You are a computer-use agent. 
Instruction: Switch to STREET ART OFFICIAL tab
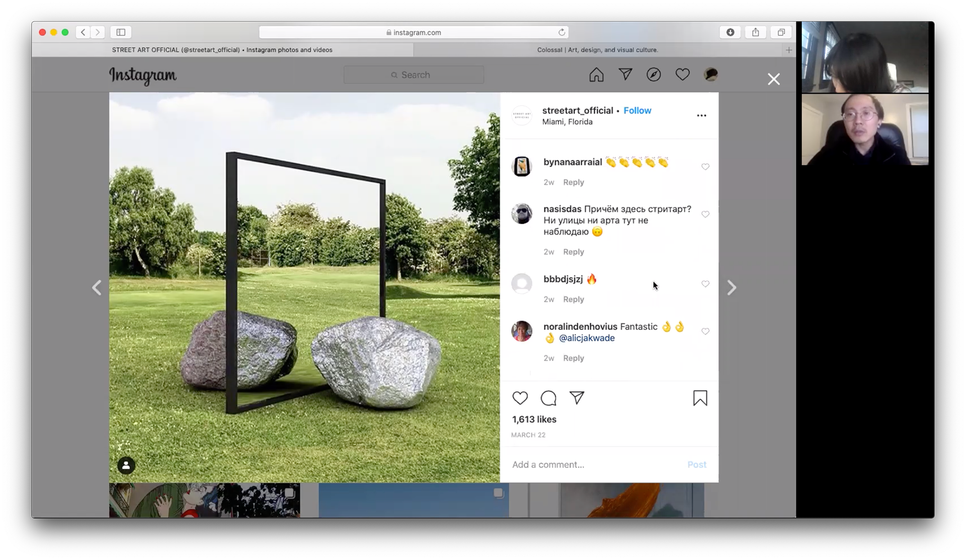222,50
